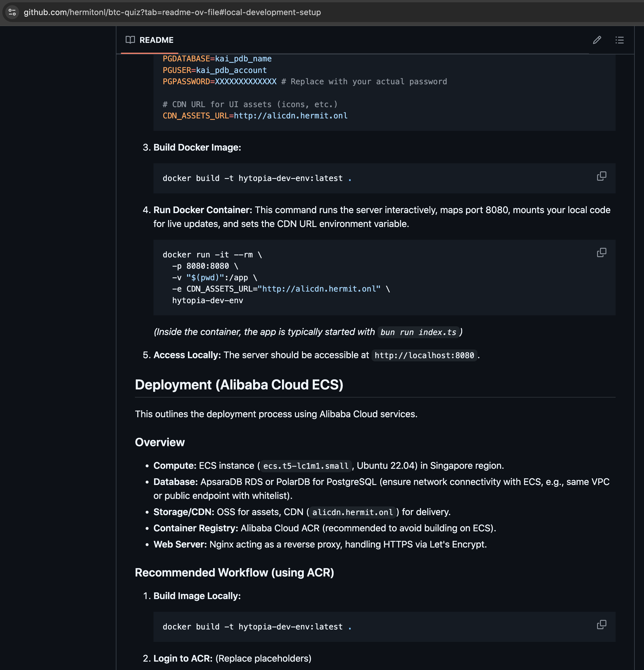The image size is (644, 670).
Task: Click the # CDN URL for UI assets comment
Action: [250, 104]
